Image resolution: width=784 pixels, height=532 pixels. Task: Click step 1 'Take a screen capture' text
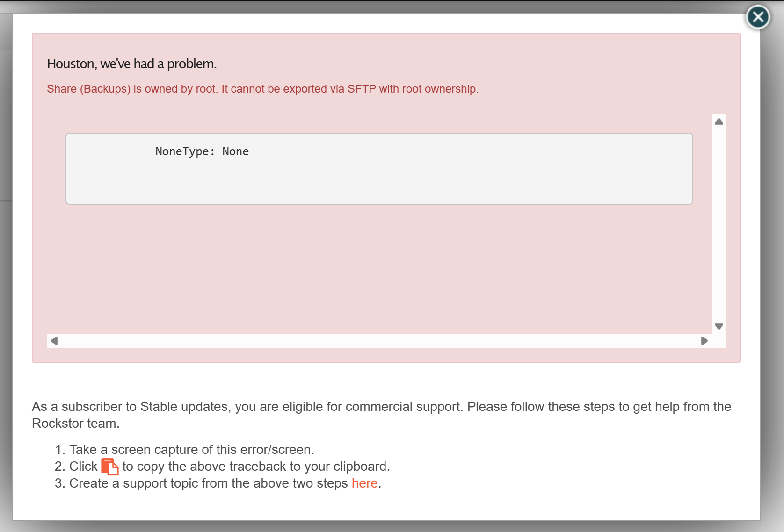191,449
